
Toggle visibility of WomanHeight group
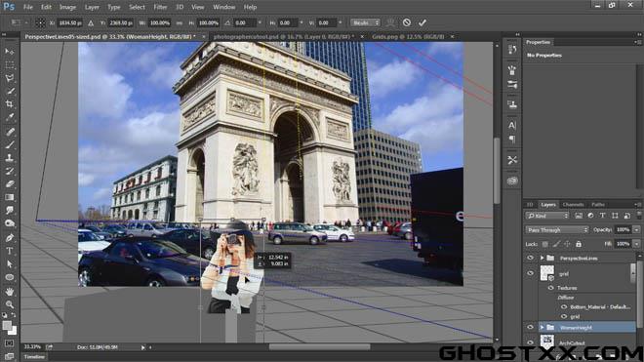click(530, 327)
